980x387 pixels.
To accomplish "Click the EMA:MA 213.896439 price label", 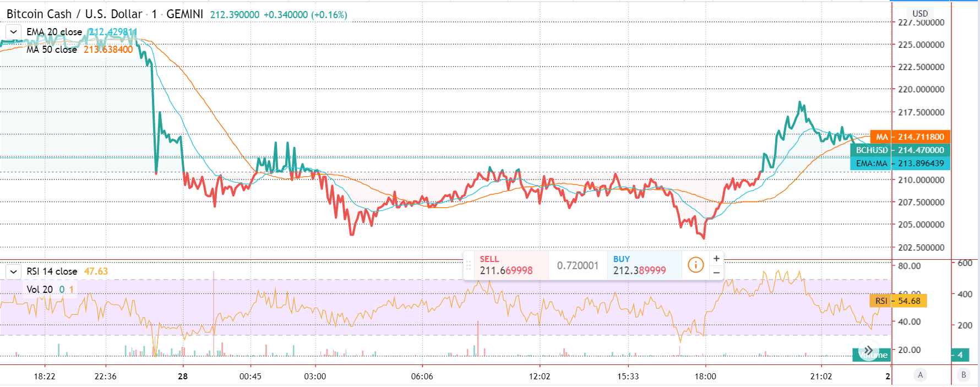I will click(x=900, y=163).
